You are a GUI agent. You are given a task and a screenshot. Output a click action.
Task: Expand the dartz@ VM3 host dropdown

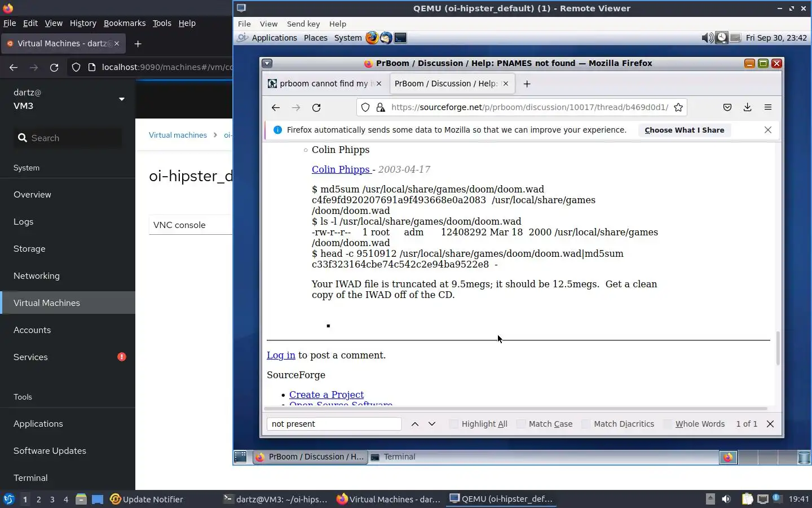click(x=121, y=99)
